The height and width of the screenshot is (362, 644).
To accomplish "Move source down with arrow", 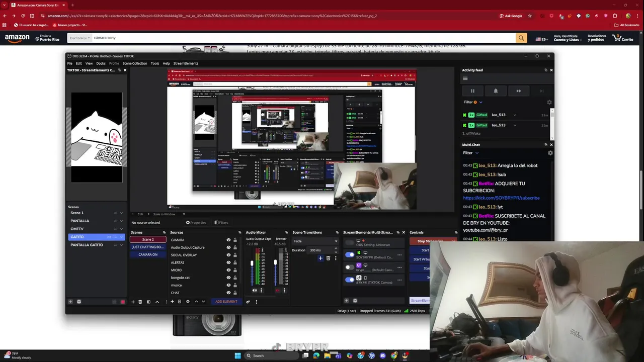I will [203, 302].
